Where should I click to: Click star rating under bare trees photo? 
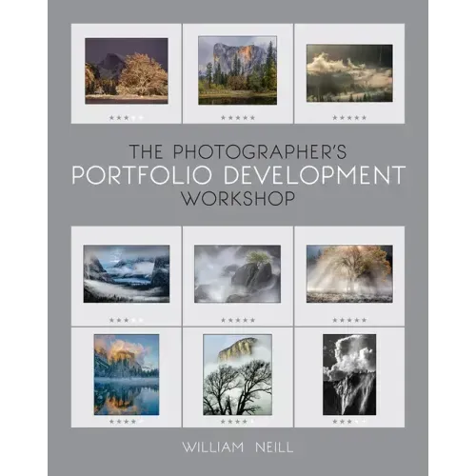pos(238,422)
